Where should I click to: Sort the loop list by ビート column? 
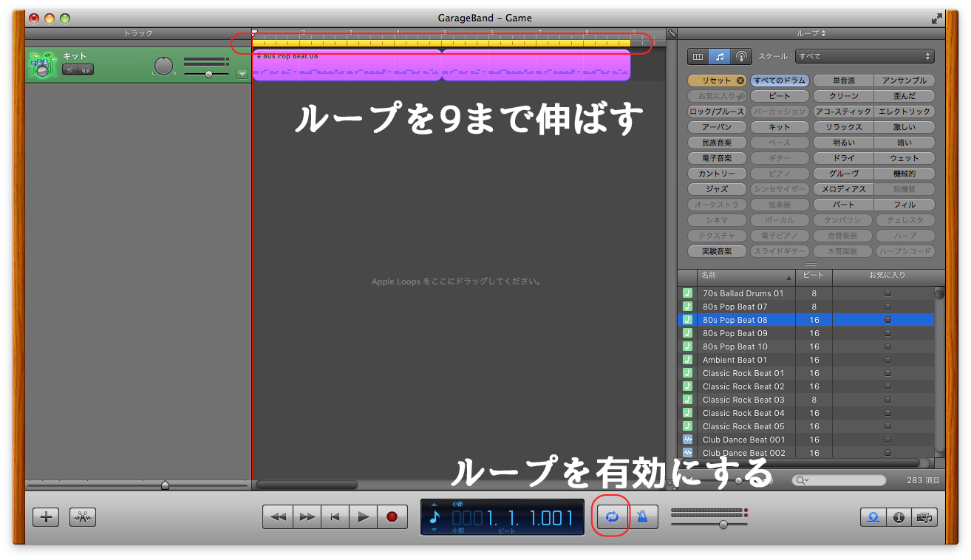click(x=814, y=276)
